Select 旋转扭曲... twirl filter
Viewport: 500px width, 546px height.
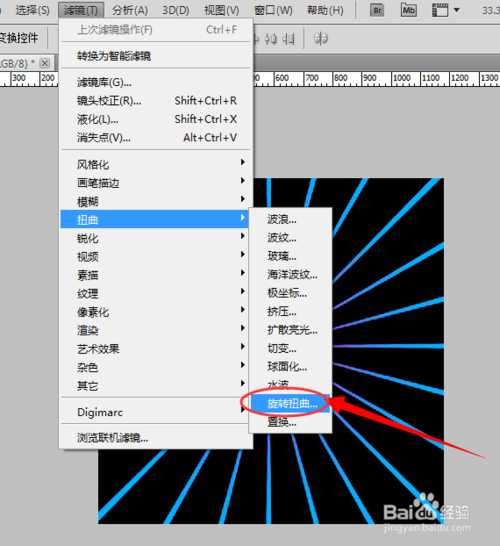[290, 403]
